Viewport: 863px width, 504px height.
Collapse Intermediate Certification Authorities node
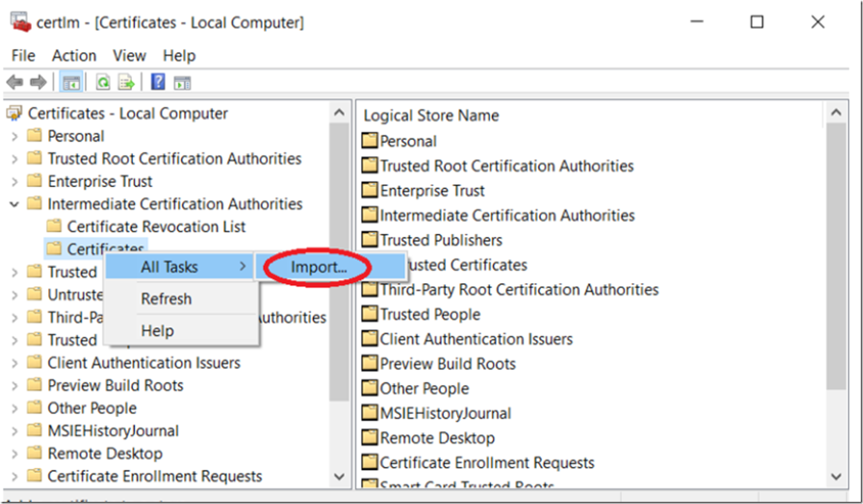14,204
